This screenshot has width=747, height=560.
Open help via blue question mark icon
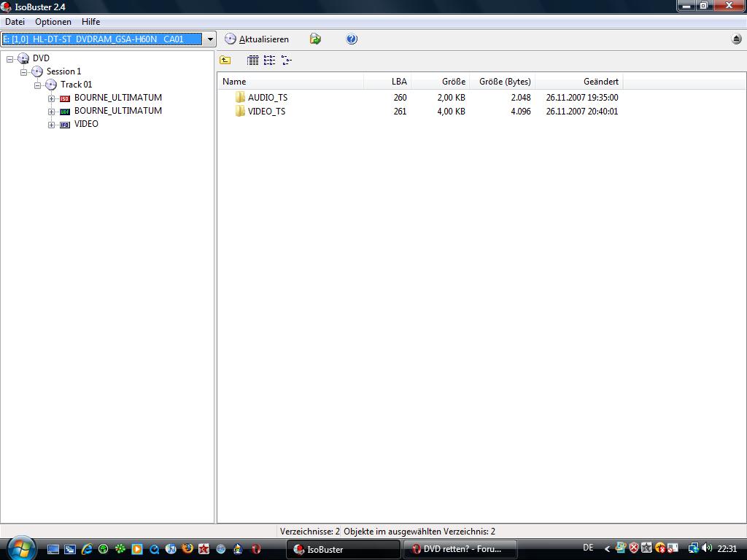pyautogui.click(x=352, y=39)
